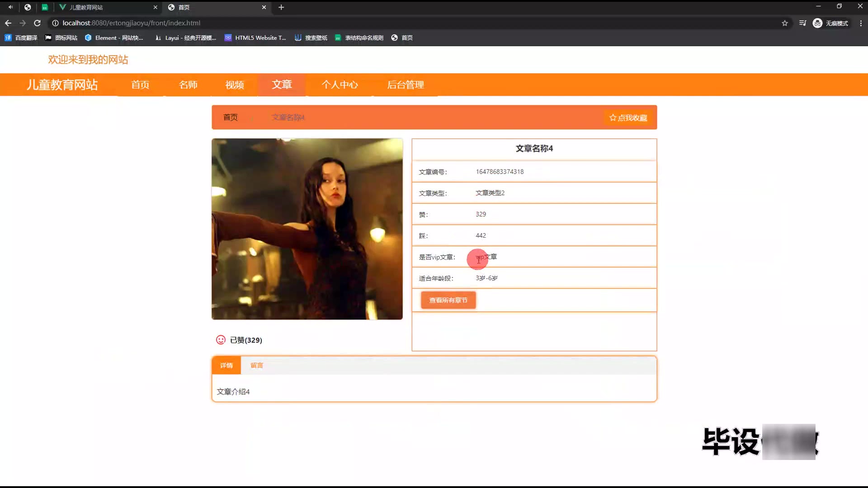The image size is (868, 488).
Task: Click the article cover image
Action: point(307,229)
